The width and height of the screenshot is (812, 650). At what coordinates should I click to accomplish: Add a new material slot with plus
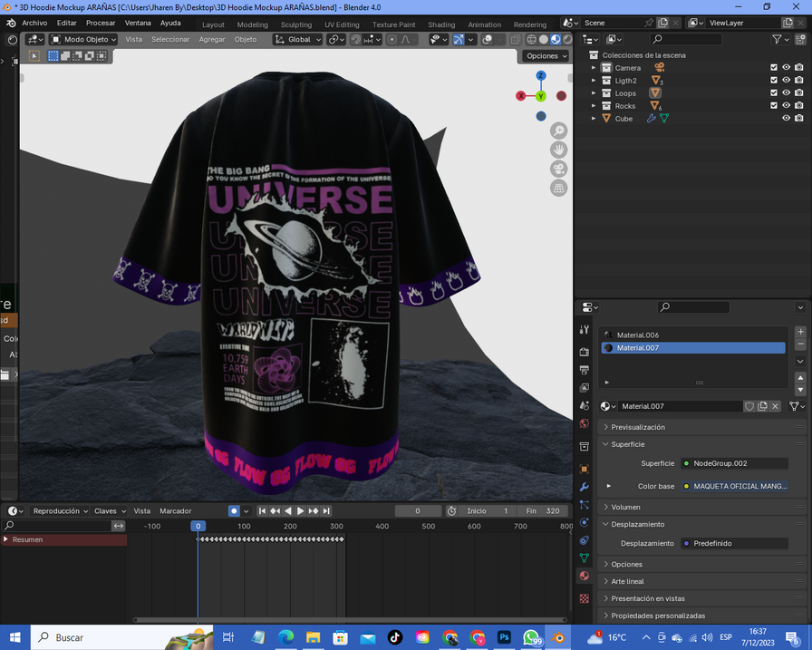click(800, 333)
